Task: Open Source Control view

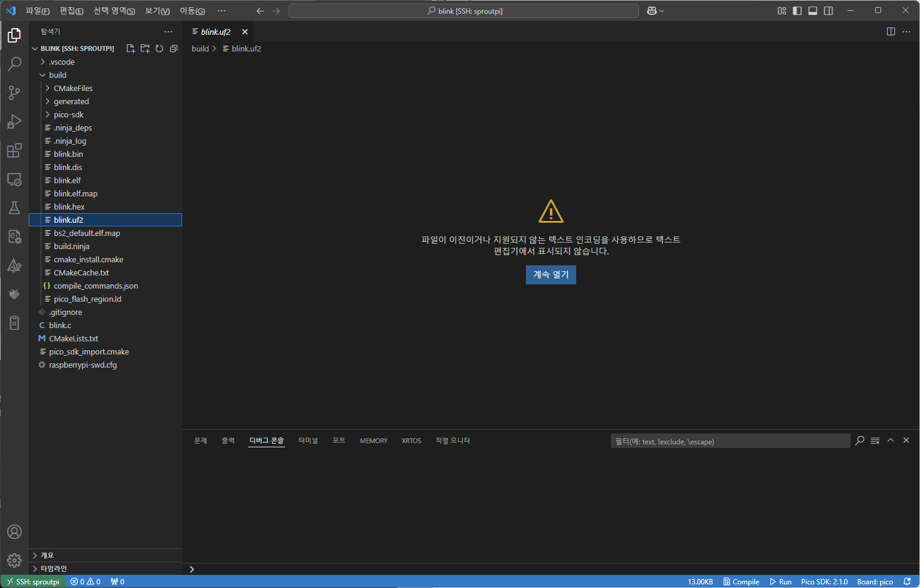Action: pyautogui.click(x=14, y=93)
